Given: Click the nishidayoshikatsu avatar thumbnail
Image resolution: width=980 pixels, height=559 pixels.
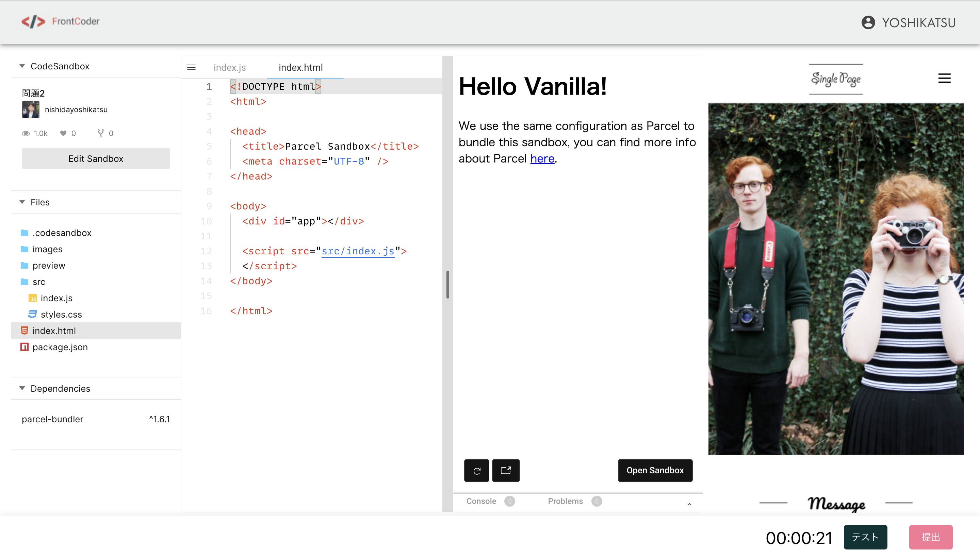Looking at the screenshot, I should [30, 109].
